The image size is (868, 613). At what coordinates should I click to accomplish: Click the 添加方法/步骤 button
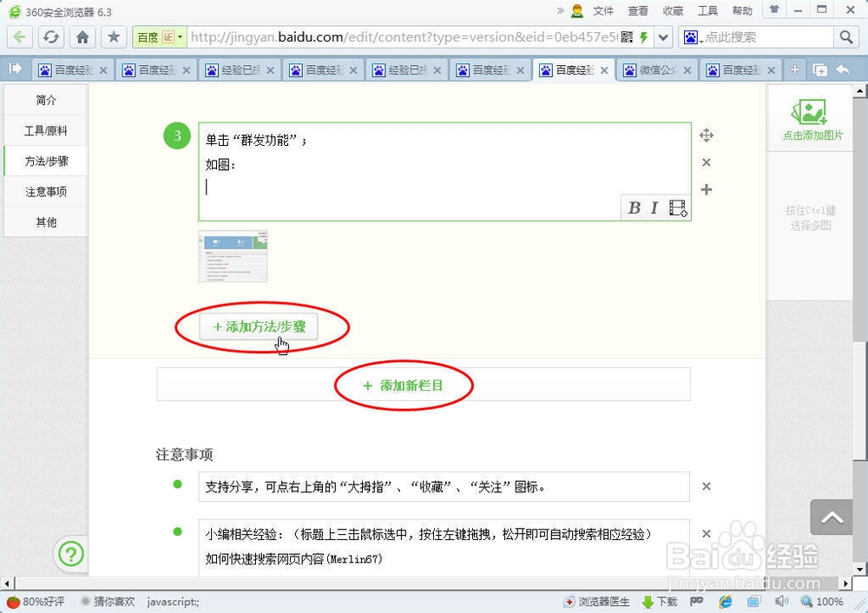pos(259,326)
